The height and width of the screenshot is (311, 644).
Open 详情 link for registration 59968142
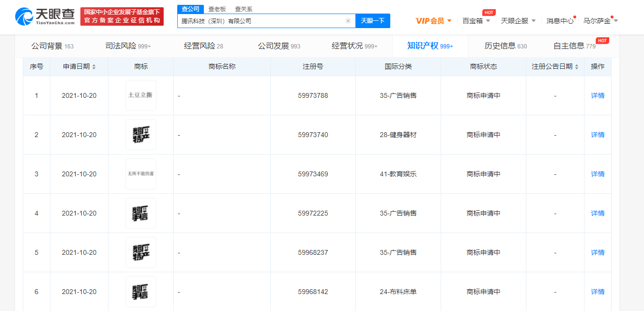(598, 292)
